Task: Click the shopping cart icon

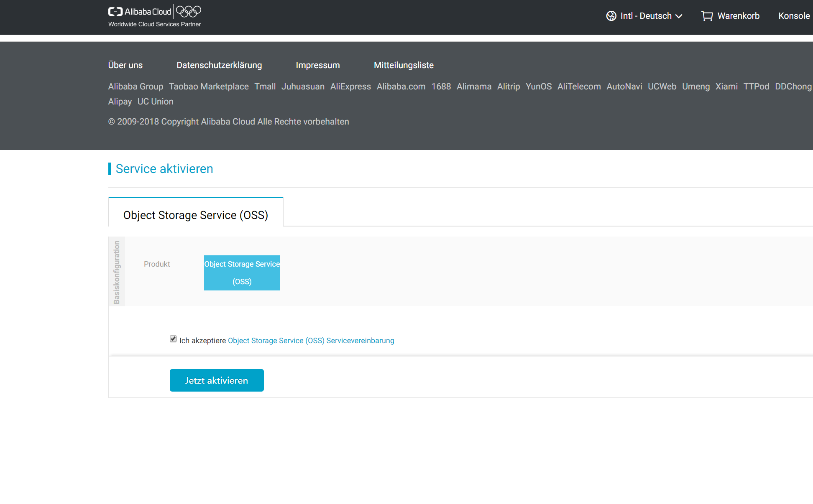Action: pyautogui.click(x=707, y=16)
